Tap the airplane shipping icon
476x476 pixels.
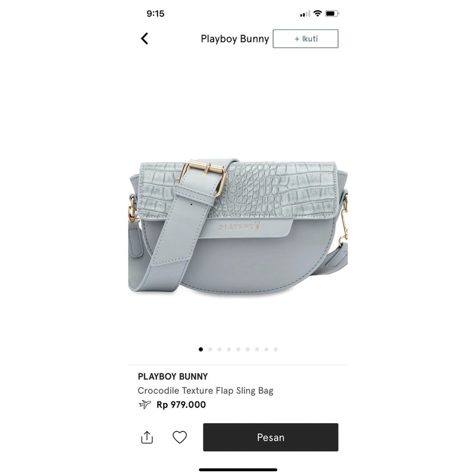tap(145, 405)
